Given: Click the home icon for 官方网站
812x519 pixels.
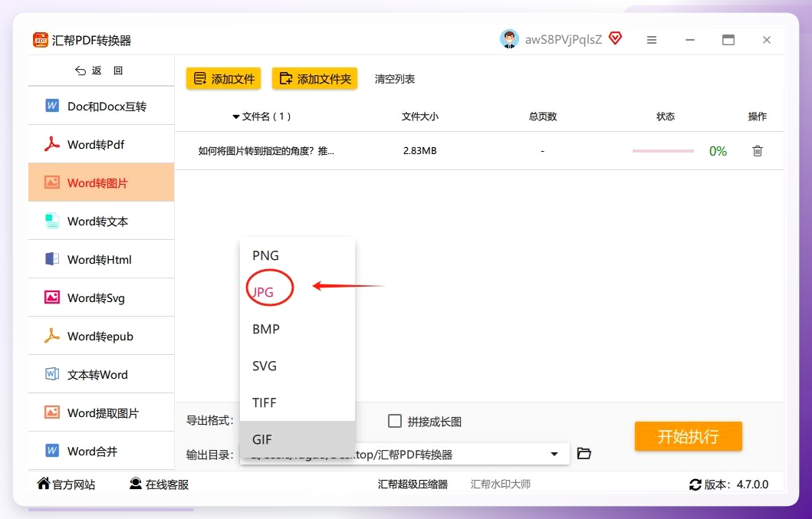Looking at the screenshot, I should coord(44,483).
